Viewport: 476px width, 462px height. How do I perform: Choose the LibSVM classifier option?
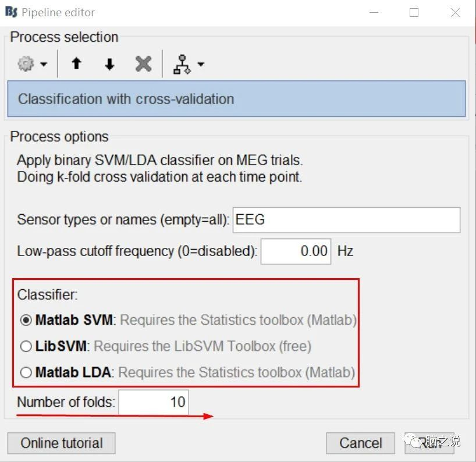(26, 347)
